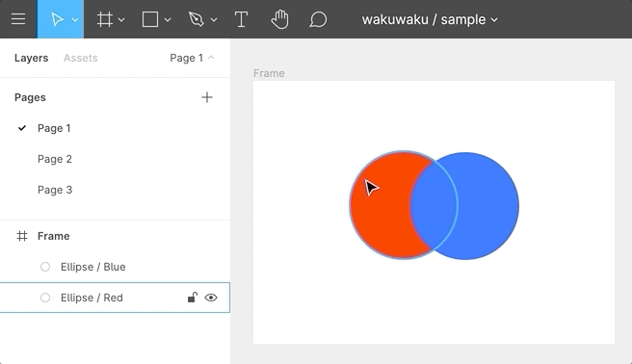The image size is (632, 364).
Task: Select the Ellipse / Blue layer
Action: 115,267
